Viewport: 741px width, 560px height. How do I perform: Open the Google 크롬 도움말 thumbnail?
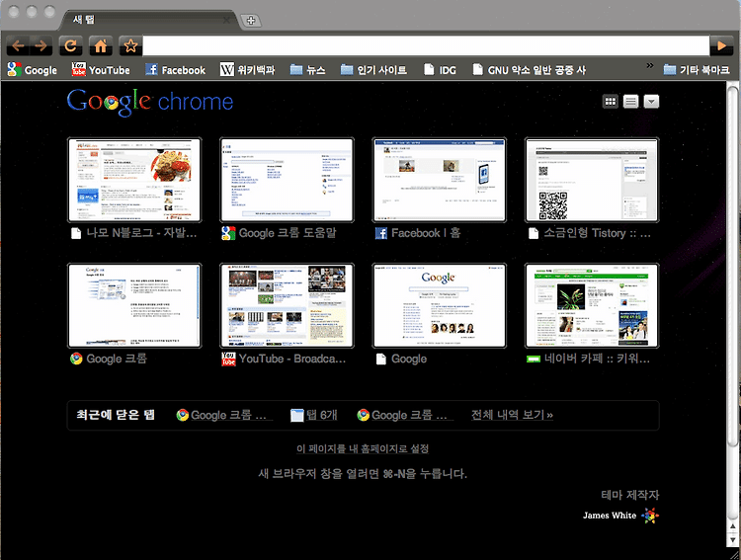(x=287, y=180)
